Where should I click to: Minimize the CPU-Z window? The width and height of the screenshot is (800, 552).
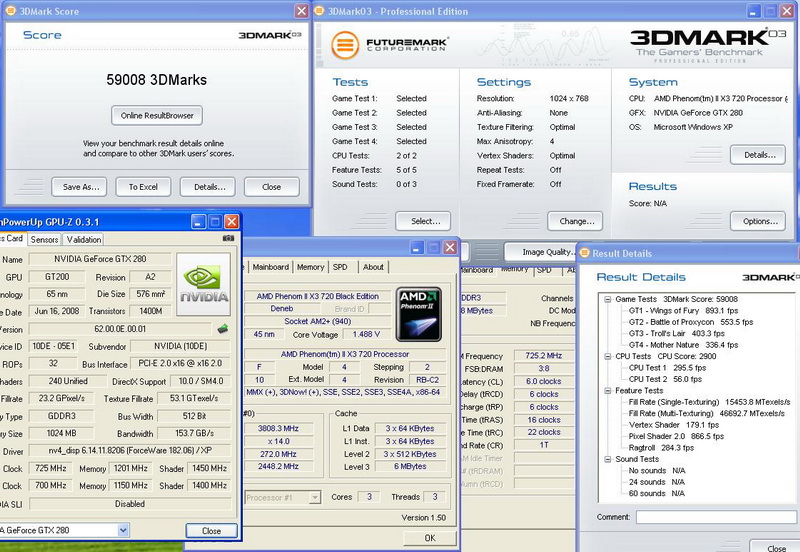[417, 248]
